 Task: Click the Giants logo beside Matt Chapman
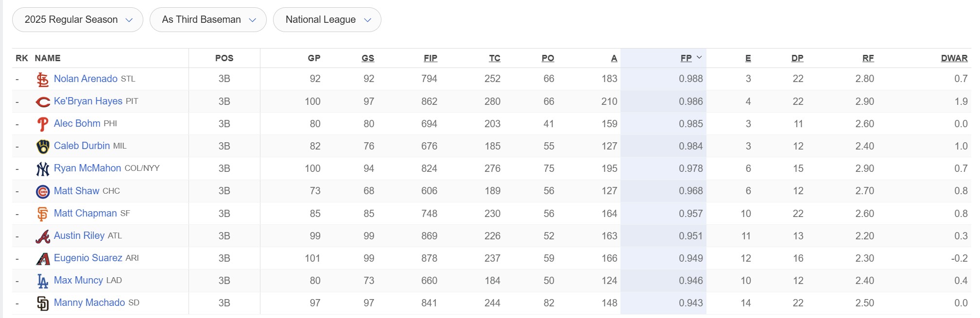coord(43,214)
